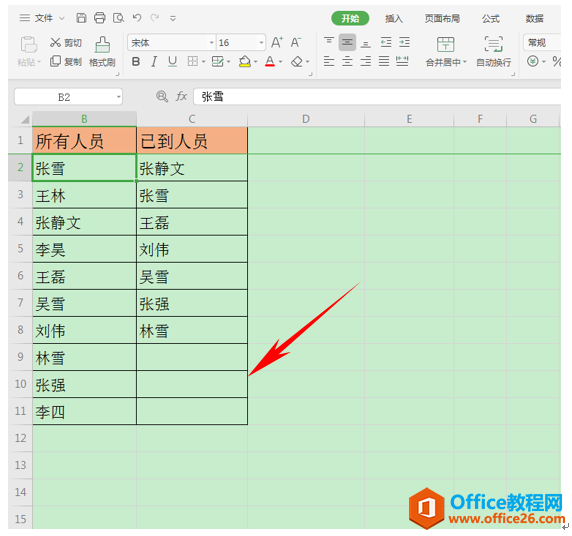Click header cell 已到人员

[192, 140]
